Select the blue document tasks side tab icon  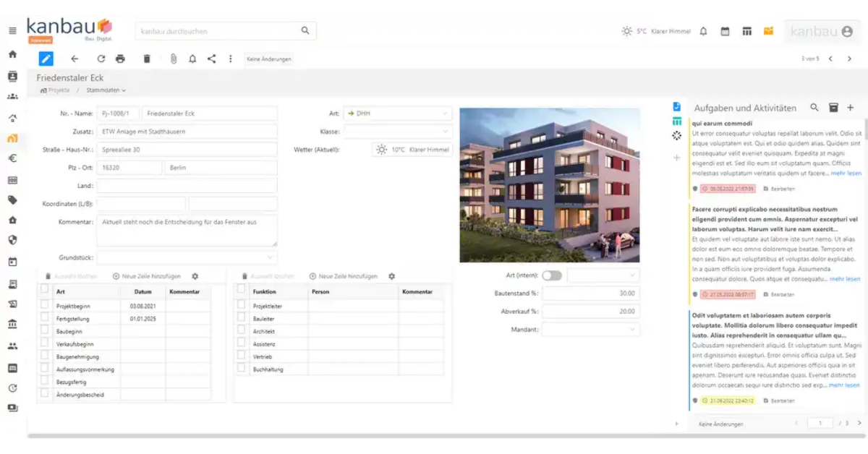click(x=677, y=107)
